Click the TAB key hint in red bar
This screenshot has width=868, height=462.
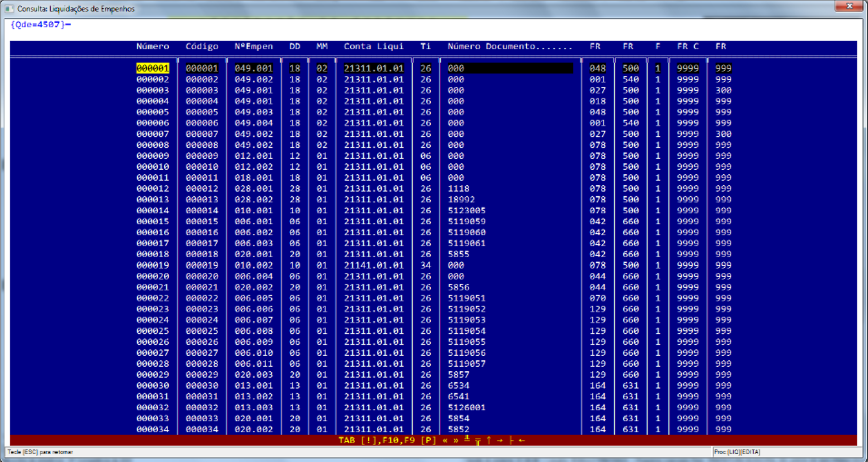[347, 440]
